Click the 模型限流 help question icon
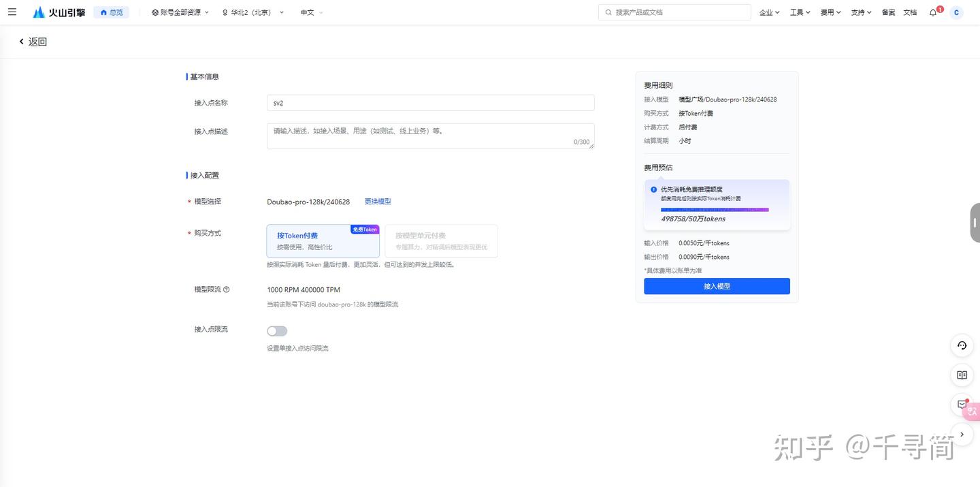Viewport: 980px width, 487px height. (x=227, y=289)
